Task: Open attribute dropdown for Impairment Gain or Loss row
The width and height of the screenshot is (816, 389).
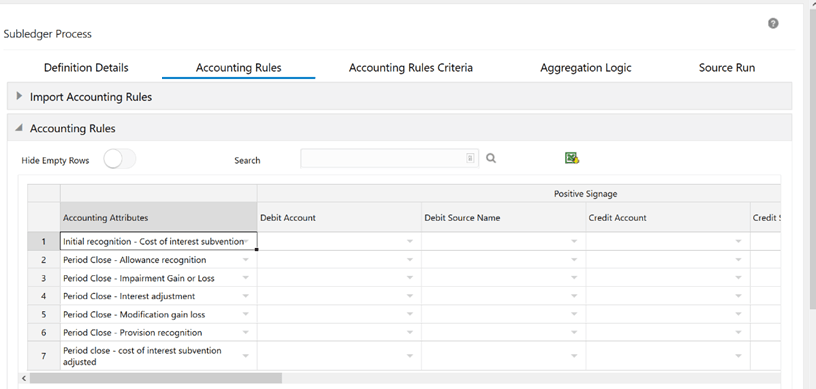Action: click(246, 278)
